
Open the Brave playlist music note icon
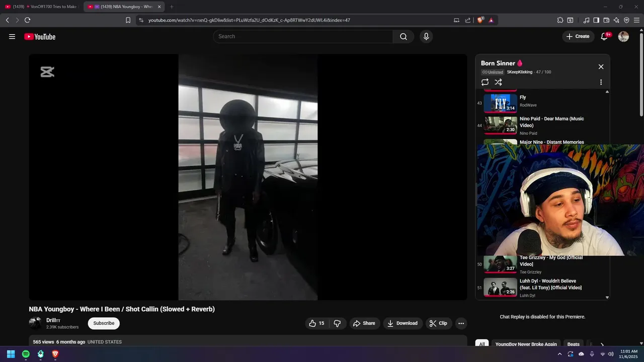pyautogui.click(x=586, y=20)
